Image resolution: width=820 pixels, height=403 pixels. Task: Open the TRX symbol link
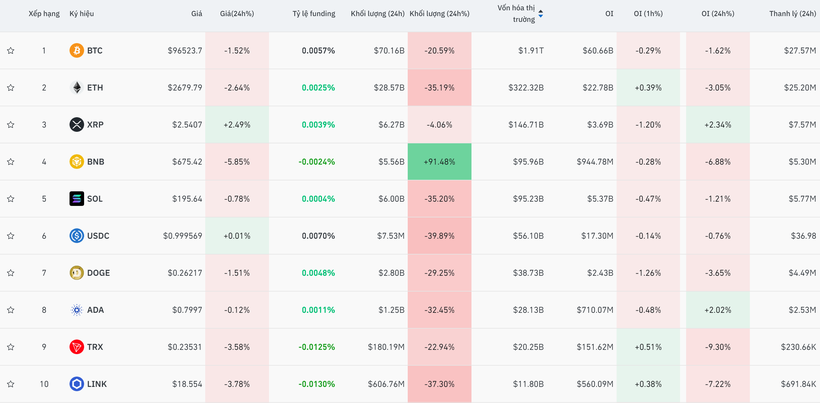click(95, 347)
